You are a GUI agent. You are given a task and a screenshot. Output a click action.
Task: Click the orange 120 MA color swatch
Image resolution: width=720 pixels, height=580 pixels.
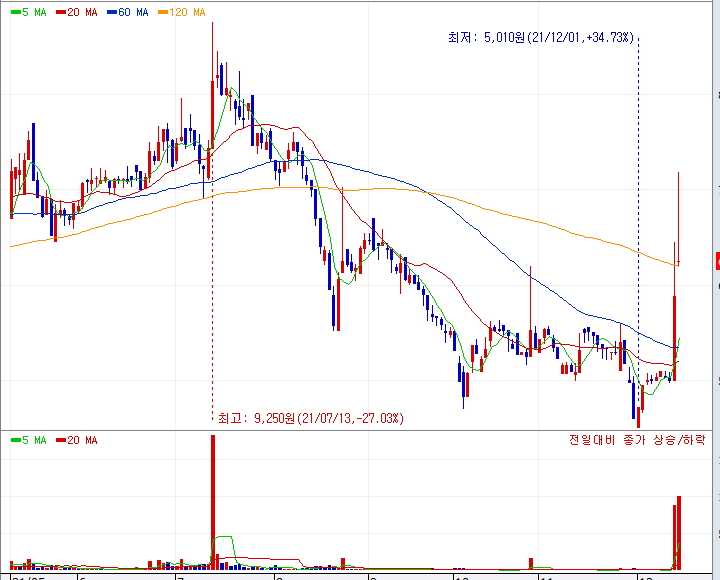tap(163, 12)
